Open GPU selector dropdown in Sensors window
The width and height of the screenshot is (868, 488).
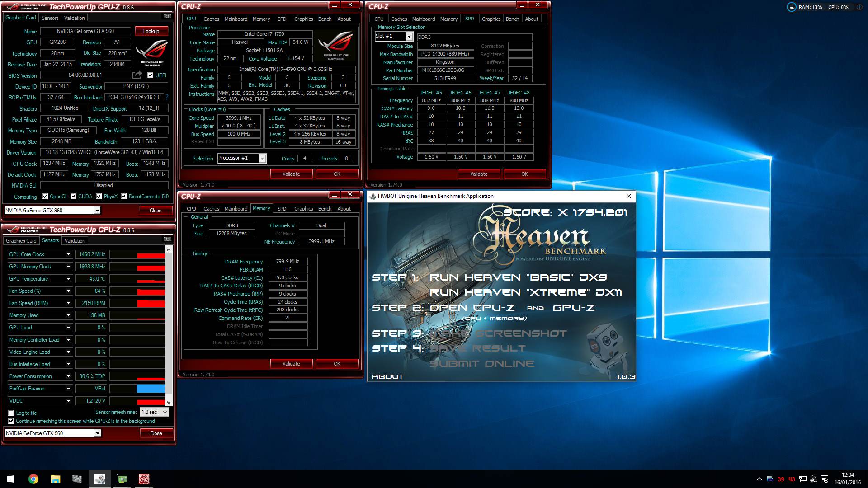(97, 433)
